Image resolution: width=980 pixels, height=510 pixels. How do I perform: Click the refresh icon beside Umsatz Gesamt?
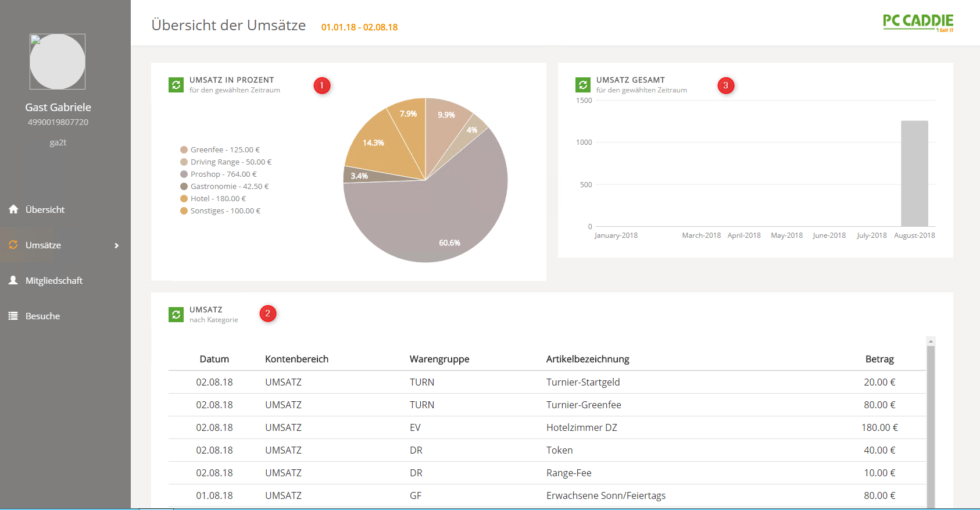pyautogui.click(x=582, y=85)
